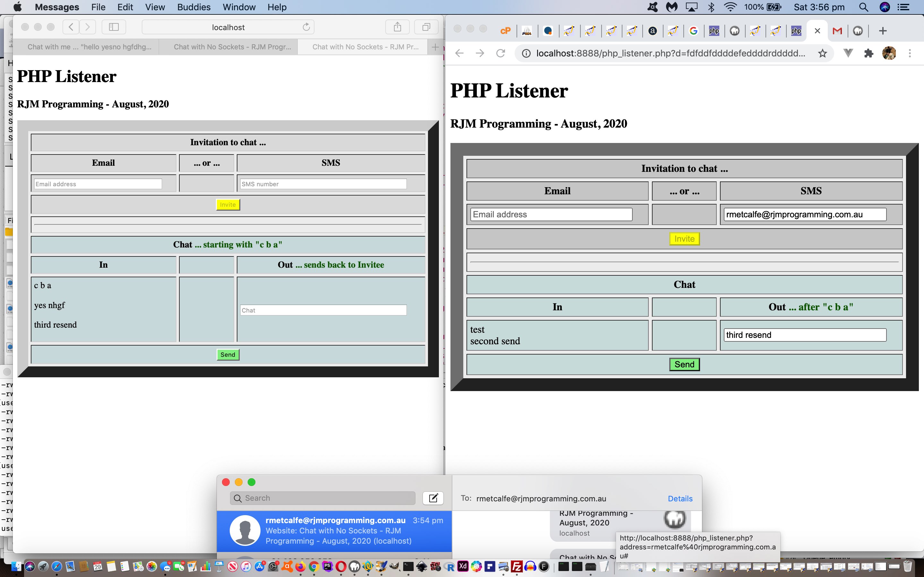
Task: Open the Wi-Fi status menu
Action: point(730,7)
